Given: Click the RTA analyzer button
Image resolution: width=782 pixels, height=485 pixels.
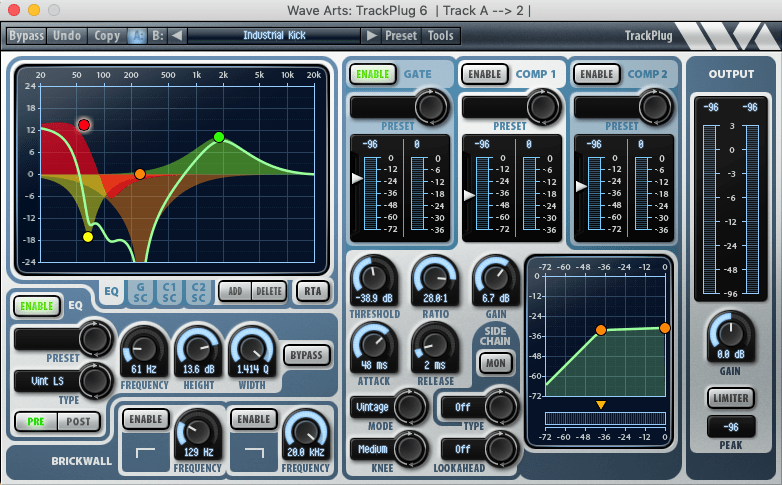Looking at the screenshot, I should (313, 291).
